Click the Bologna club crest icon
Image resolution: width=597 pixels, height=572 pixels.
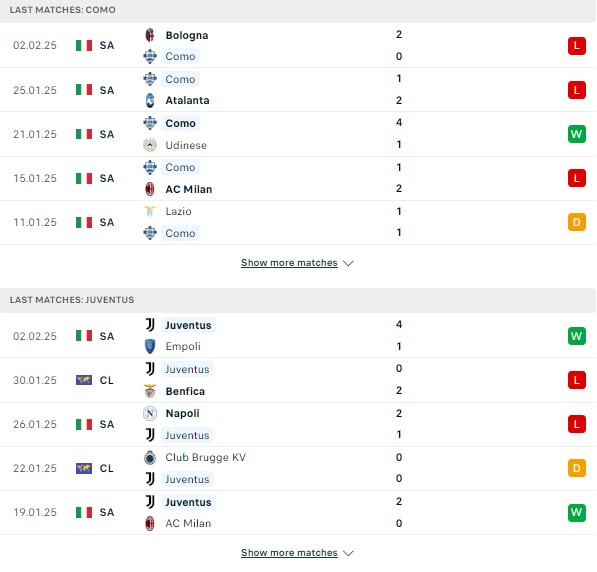click(x=150, y=35)
